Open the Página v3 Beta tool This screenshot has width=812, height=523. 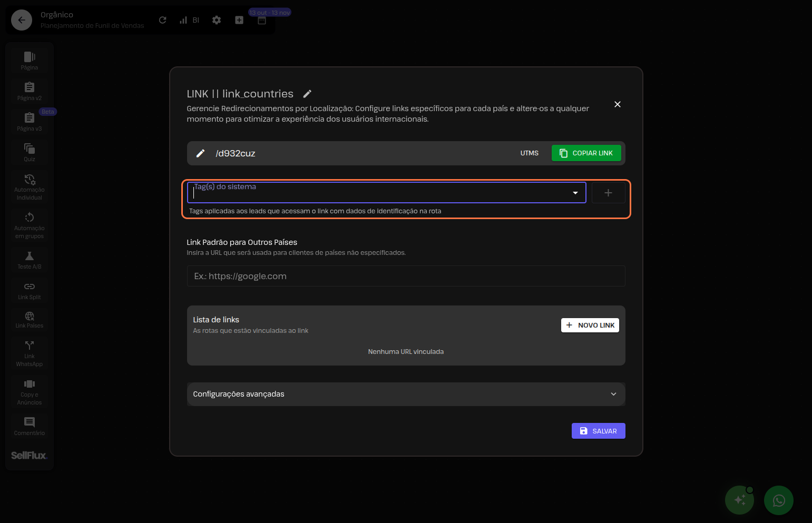pyautogui.click(x=29, y=121)
